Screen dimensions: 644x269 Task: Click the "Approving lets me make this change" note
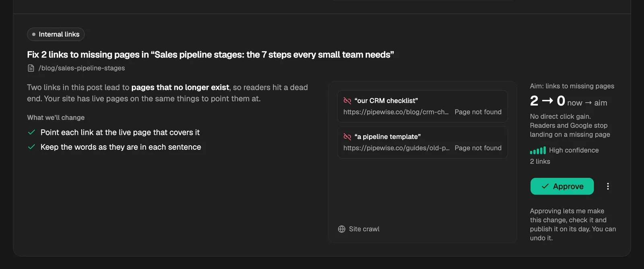(x=573, y=224)
